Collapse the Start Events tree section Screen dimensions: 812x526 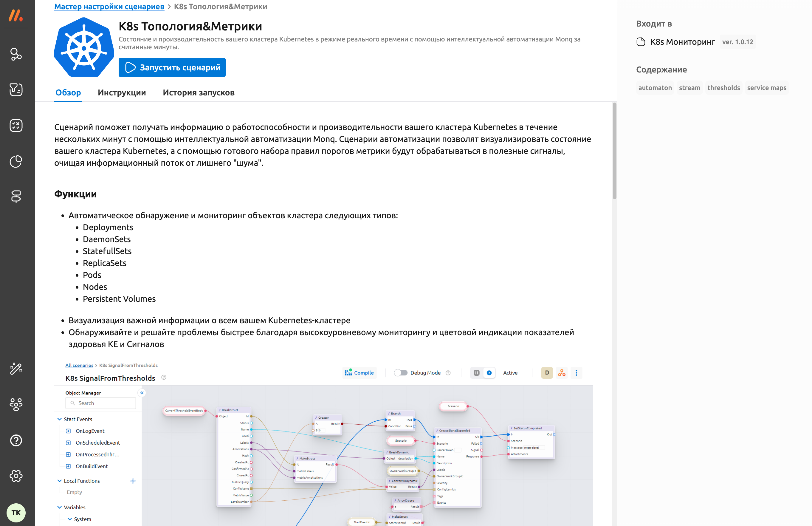59,419
